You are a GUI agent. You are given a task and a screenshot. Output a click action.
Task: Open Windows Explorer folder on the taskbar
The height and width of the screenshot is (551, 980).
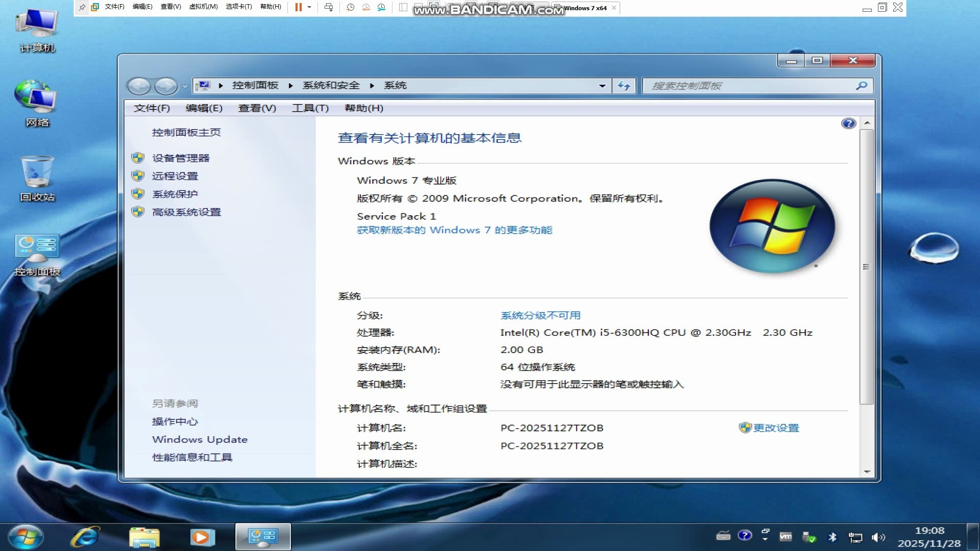[x=144, y=537]
